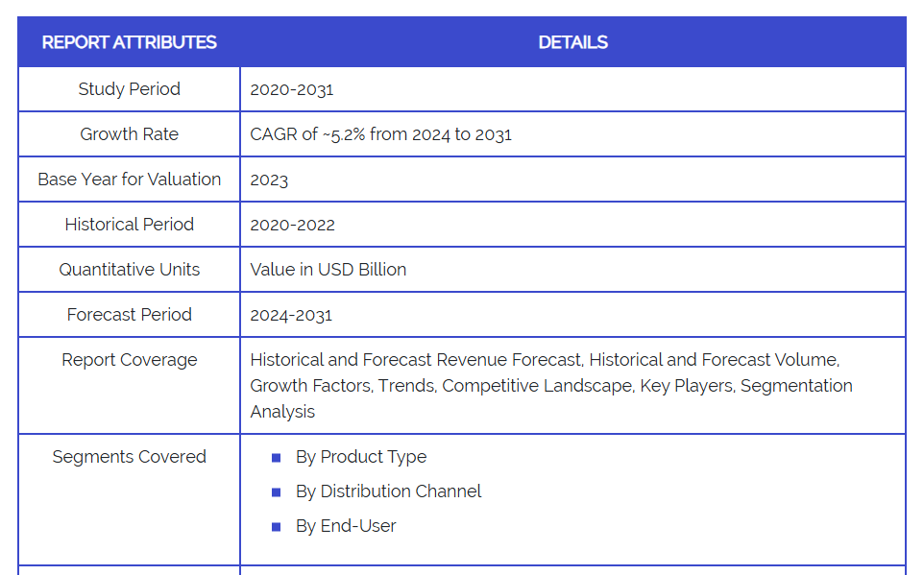The image size is (924, 575).
Task: Click the 2024-2031 forecast period value
Action: pyautogui.click(x=292, y=315)
